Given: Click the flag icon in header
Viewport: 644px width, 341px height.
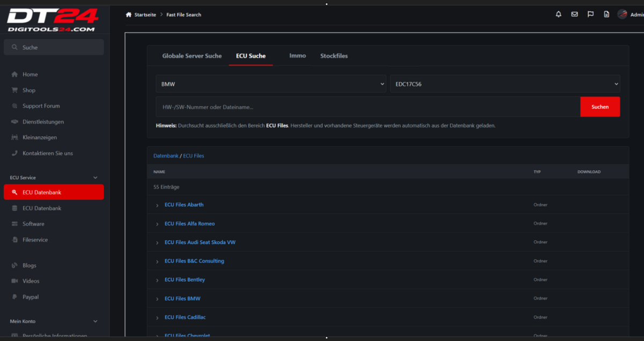Looking at the screenshot, I should [590, 14].
